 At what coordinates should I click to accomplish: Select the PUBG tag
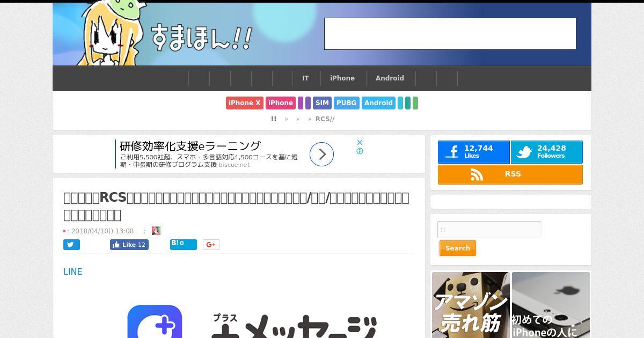coord(347,103)
